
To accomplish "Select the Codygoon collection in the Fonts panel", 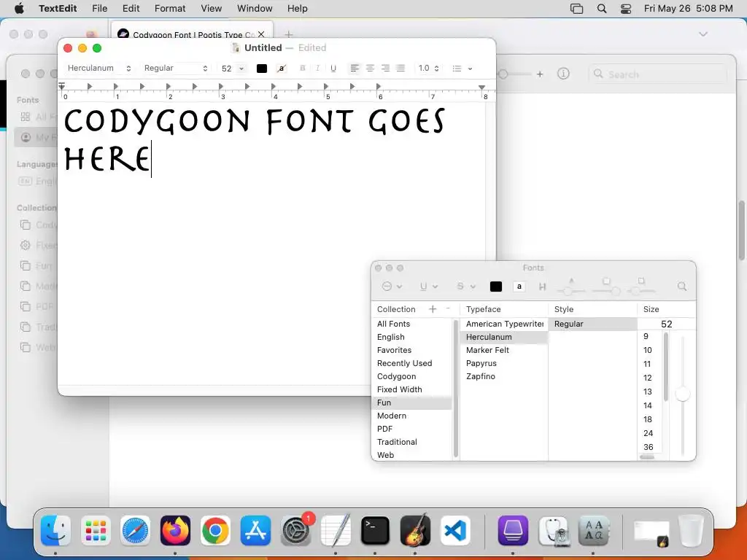I will [413, 376].
